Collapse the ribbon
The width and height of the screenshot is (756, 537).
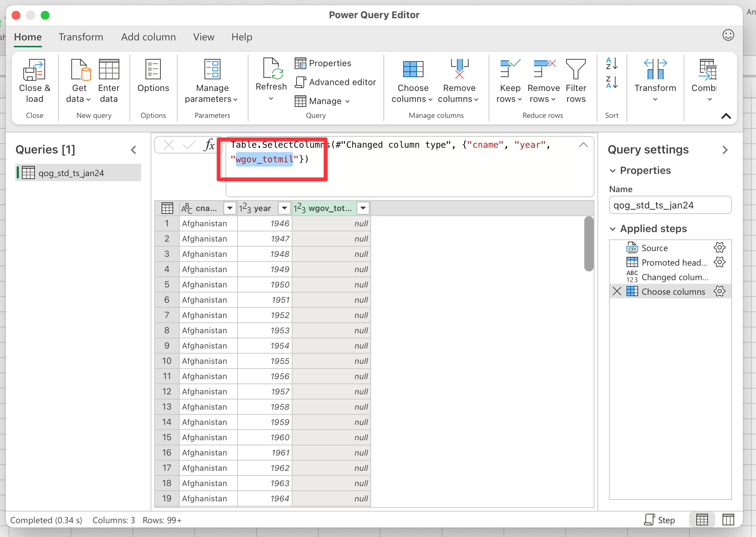point(726,116)
